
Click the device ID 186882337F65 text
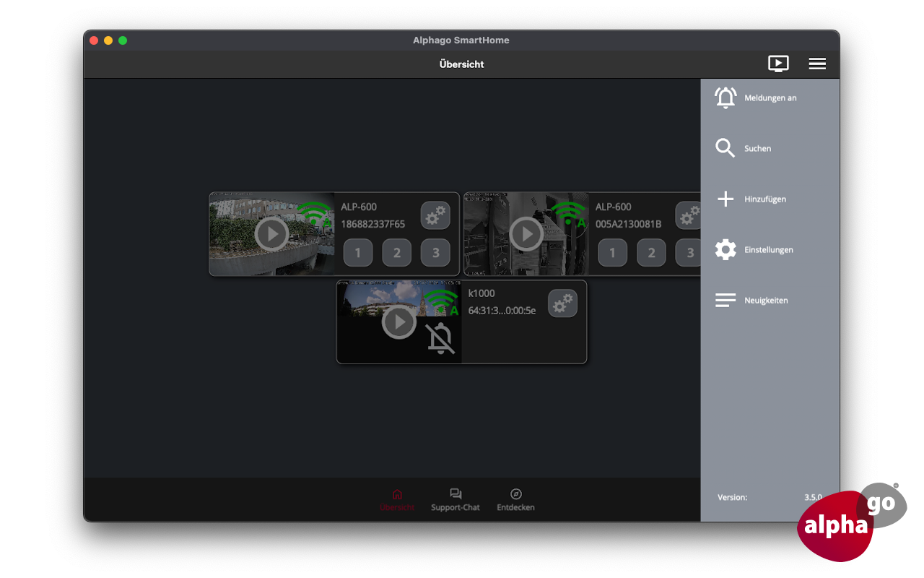point(373,224)
